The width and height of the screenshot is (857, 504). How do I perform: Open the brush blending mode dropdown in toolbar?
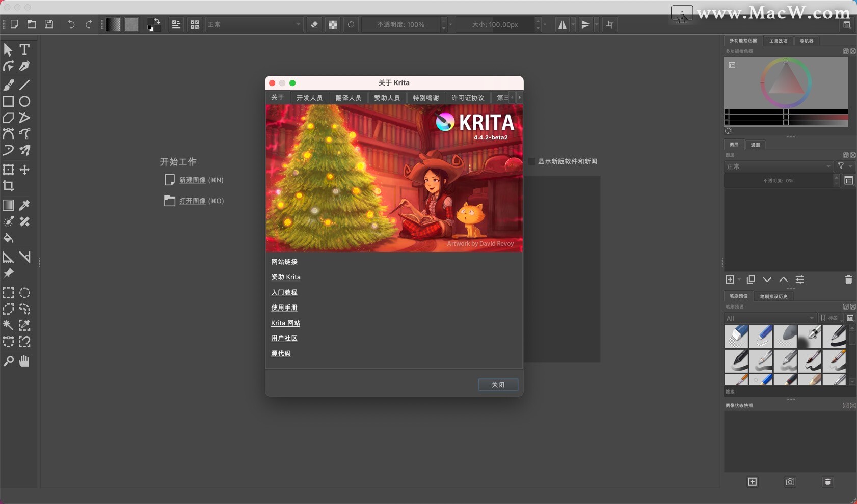253,24
